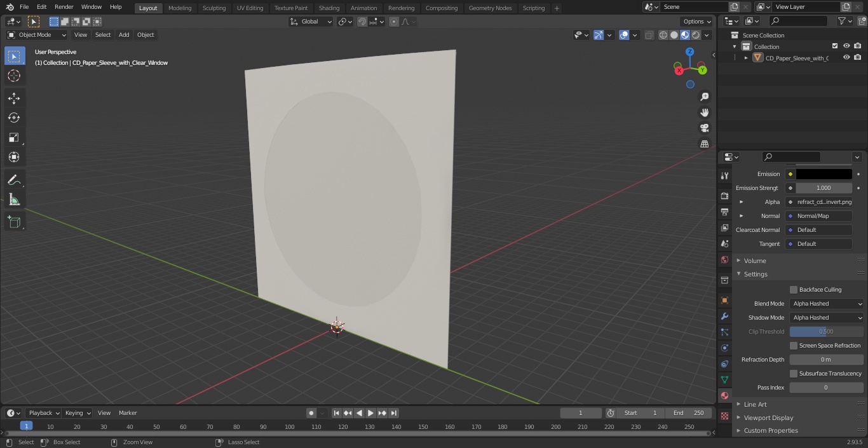The height and width of the screenshot is (448, 868).
Task: Open Blend Mode dropdown
Action: click(x=827, y=304)
